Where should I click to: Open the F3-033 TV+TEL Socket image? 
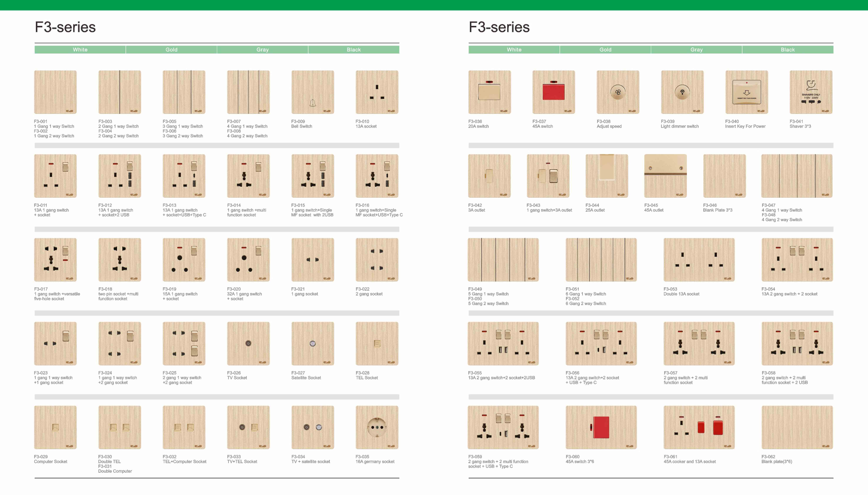248,427
